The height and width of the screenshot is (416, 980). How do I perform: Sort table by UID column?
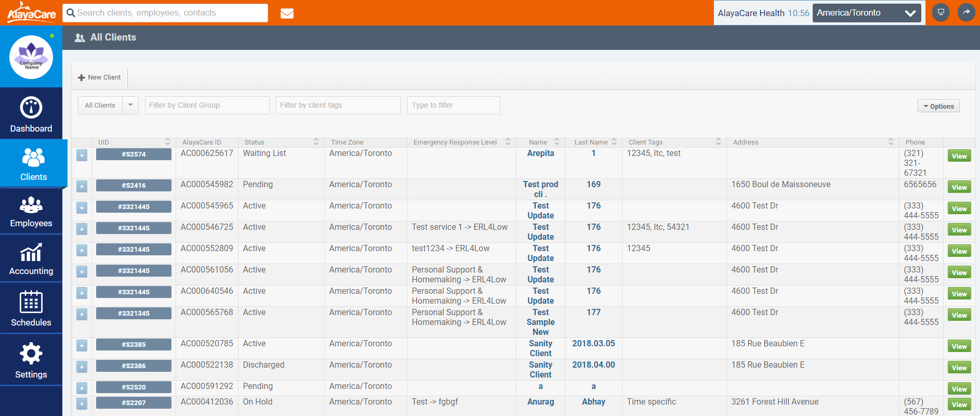pos(167,142)
